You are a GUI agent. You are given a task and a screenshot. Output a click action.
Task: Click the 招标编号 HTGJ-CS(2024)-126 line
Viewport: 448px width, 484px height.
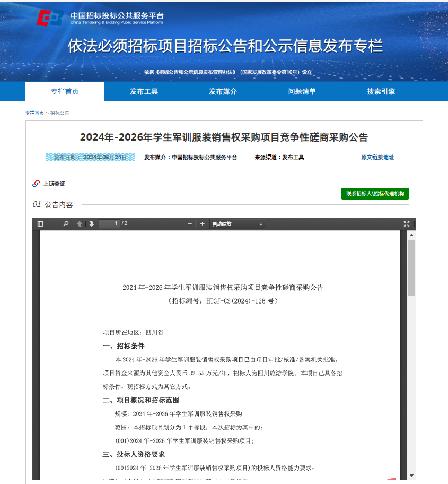point(223,301)
